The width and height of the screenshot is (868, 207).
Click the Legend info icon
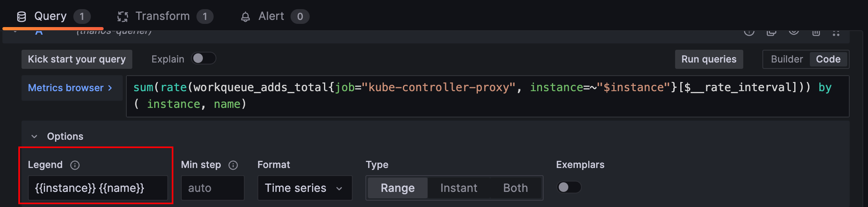[x=75, y=165]
